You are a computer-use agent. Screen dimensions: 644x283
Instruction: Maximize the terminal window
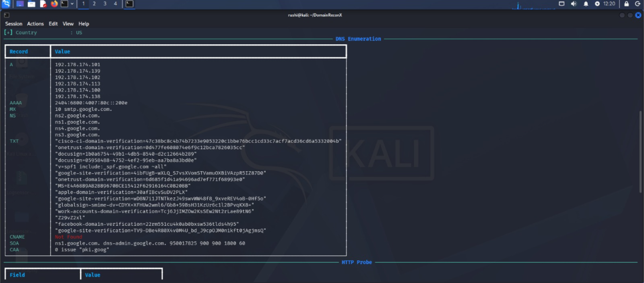(630, 15)
